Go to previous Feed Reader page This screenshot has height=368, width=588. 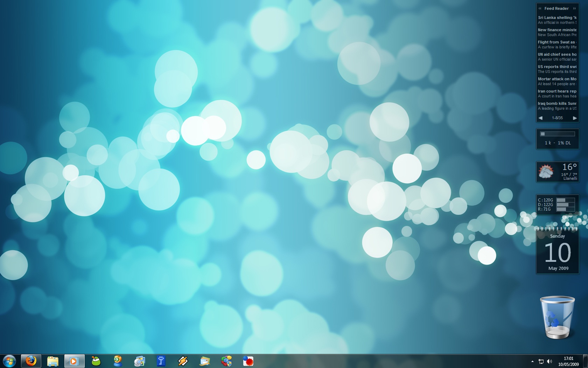coord(540,118)
